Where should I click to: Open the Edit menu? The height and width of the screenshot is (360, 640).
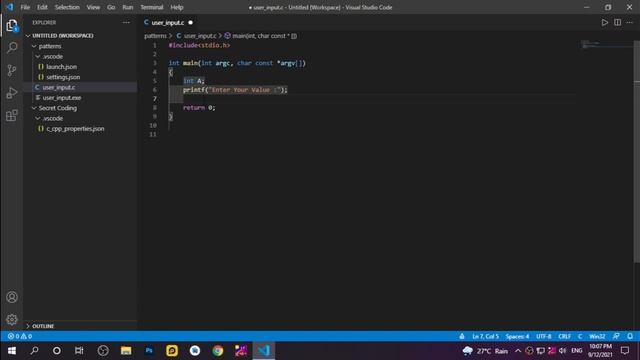pos(42,7)
